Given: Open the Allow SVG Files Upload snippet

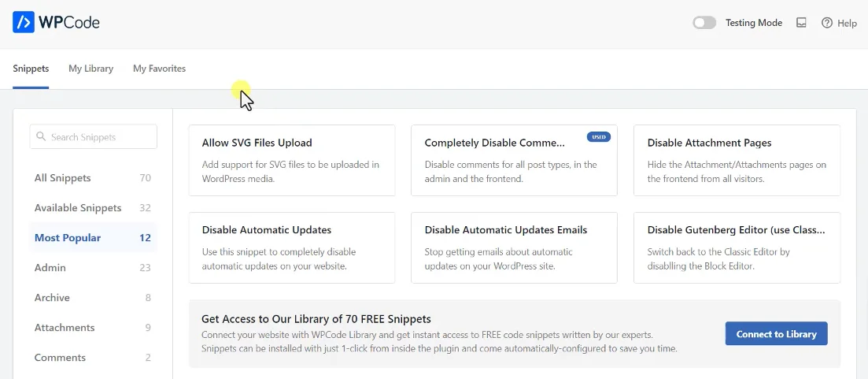Looking at the screenshot, I should (x=291, y=160).
